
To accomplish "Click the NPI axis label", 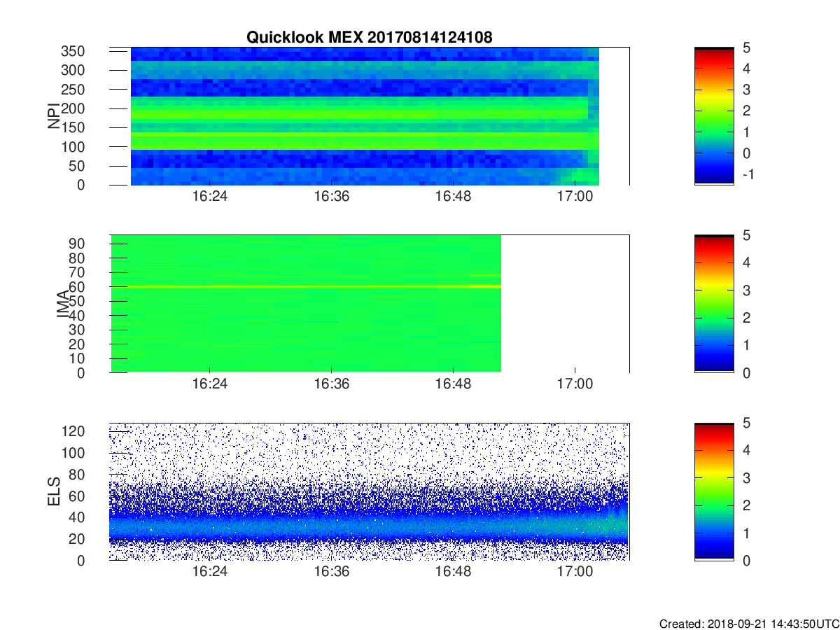I will coord(53,116).
